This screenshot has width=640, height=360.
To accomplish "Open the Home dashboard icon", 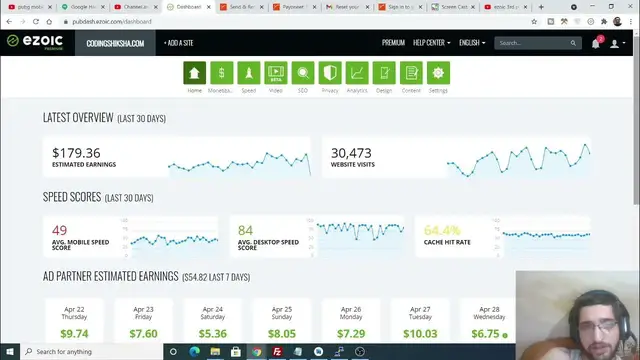I will pos(194,73).
